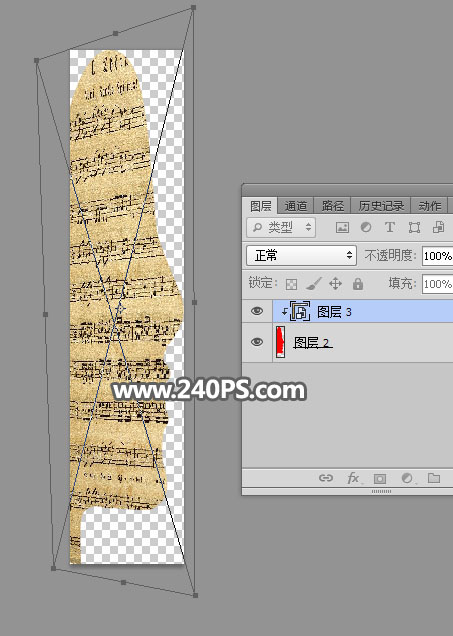
Task: Click the top-left transform corner handle
Action: click(x=36, y=60)
